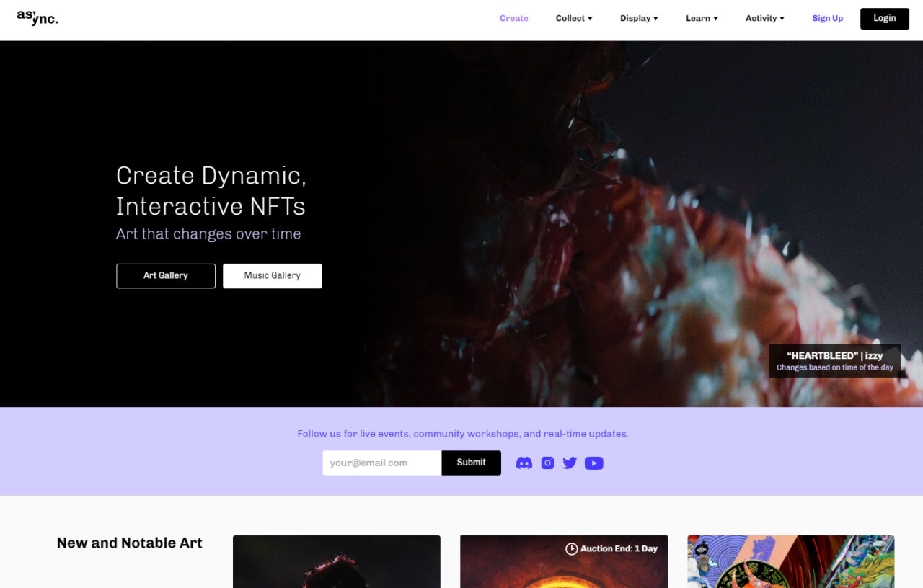Open the first New and Notable artwork thumbnail

tap(336, 562)
